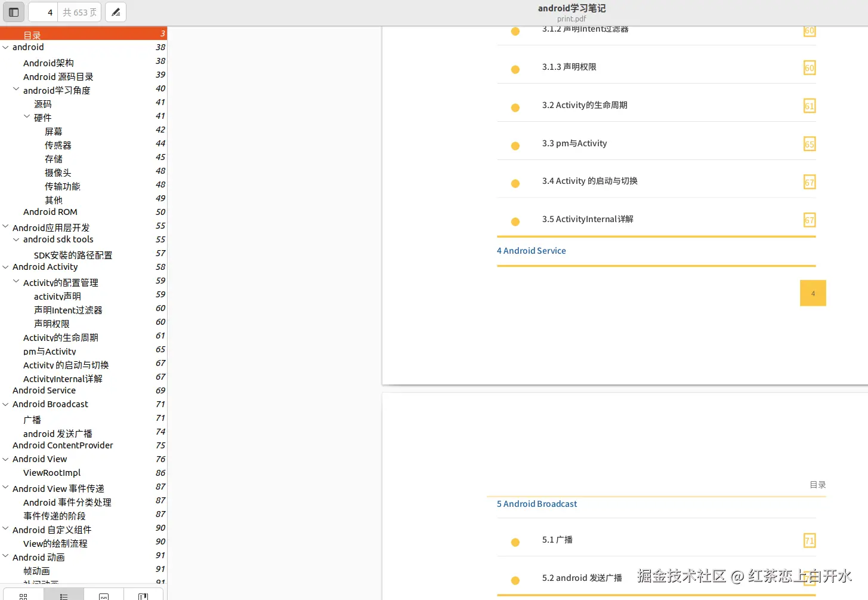The width and height of the screenshot is (868, 600).
Task: Follow '3.1.3 声明权限' link in document
Action: tap(569, 67)
